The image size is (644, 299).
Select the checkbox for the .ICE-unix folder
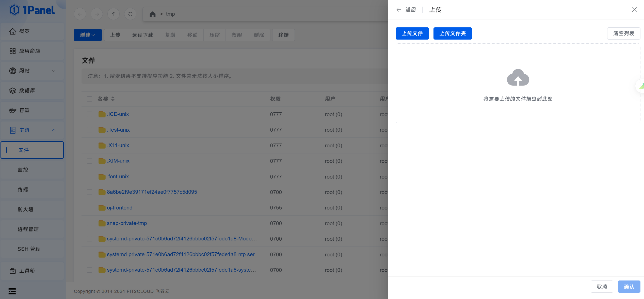pyautogui.click(x=89, y=114)
